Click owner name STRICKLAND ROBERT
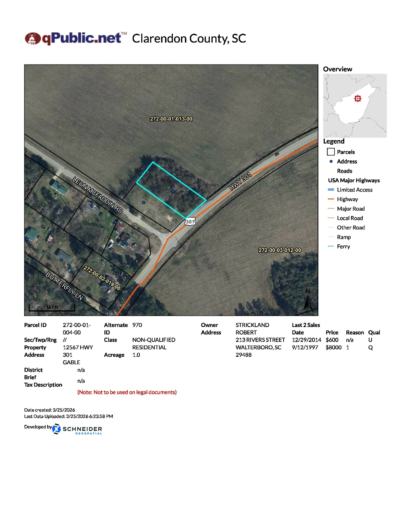Viewport: 411px width, 532px height. coord(252,329)
